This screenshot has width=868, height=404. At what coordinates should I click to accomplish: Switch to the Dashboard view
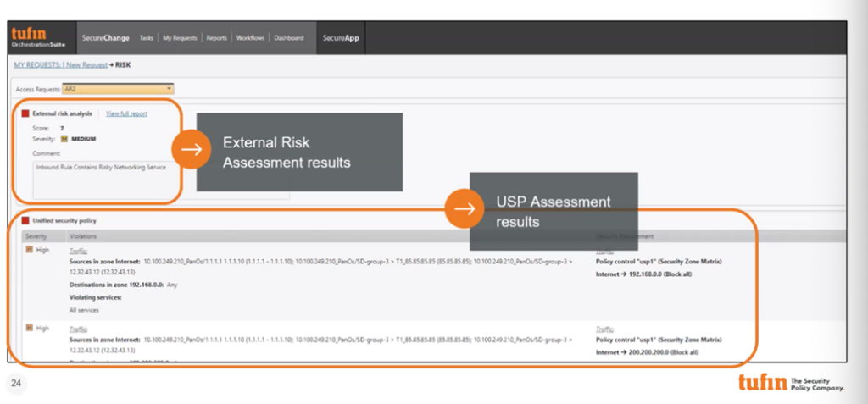[288, 38]
